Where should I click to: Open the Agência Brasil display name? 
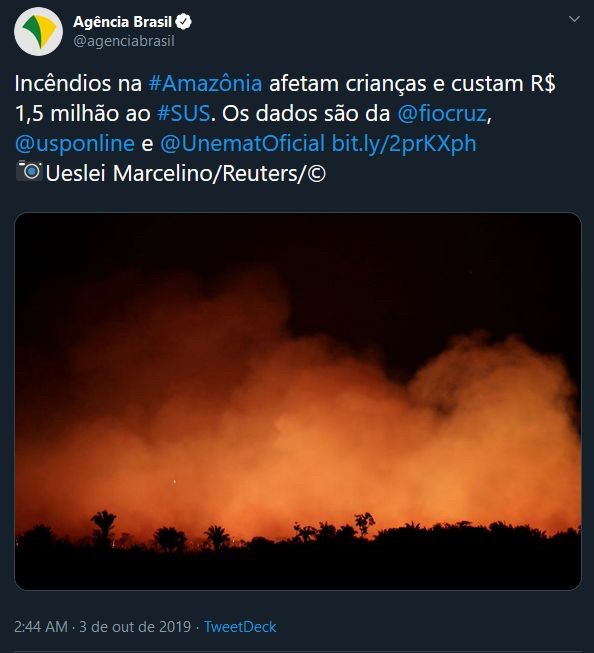(x=122, y=22)
